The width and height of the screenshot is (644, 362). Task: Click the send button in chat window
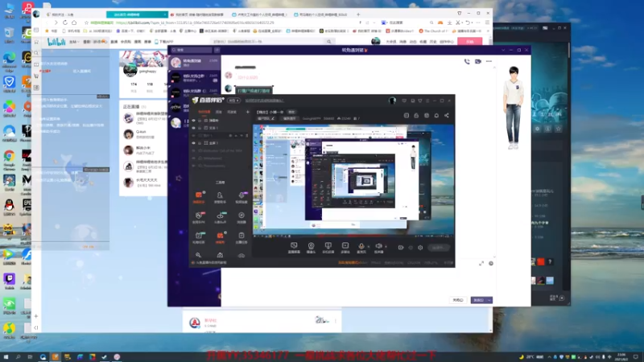478,300
